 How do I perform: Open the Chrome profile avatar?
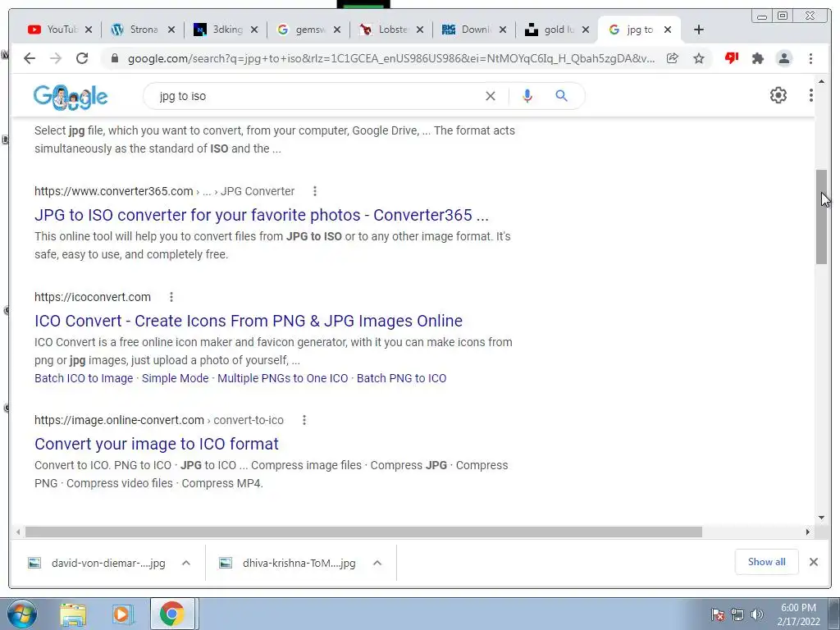click(784, 58)
